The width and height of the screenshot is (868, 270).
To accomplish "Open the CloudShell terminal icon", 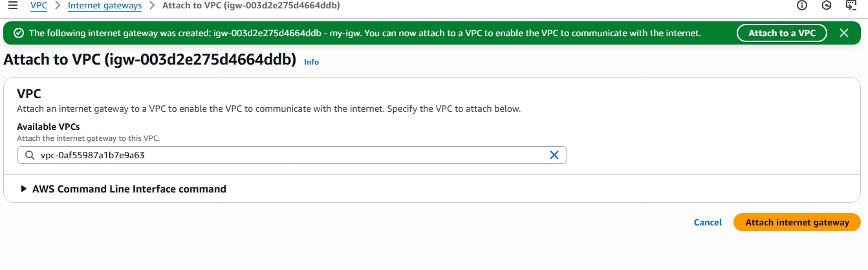I will coord(851,6).
